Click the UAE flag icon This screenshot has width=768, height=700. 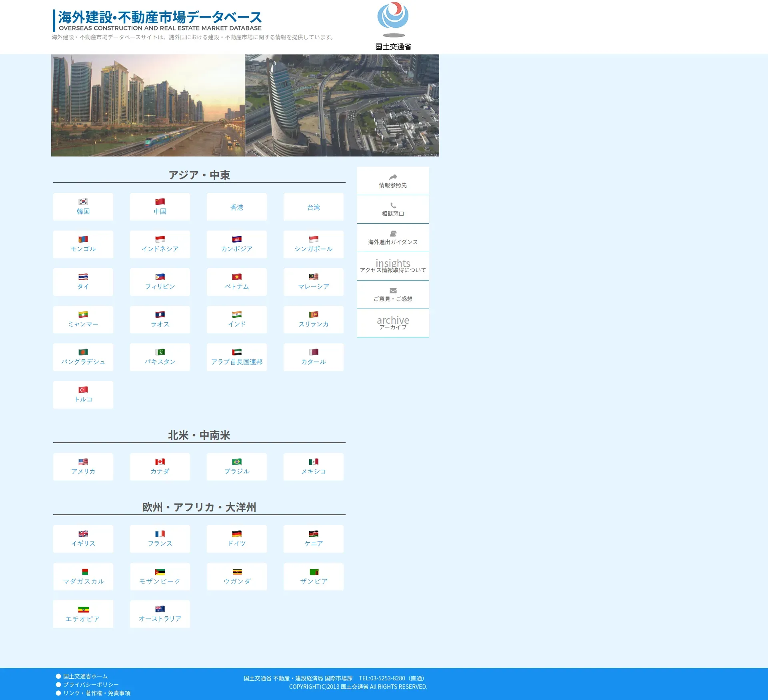237,352
